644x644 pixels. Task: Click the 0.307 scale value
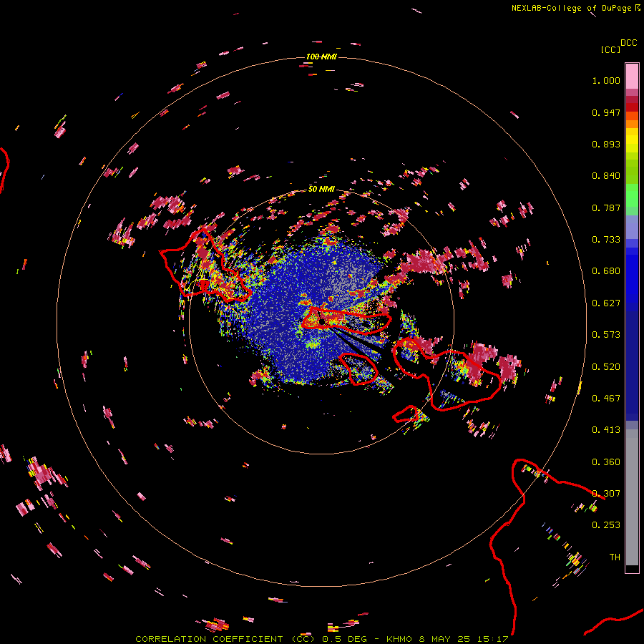pos(606,494)
